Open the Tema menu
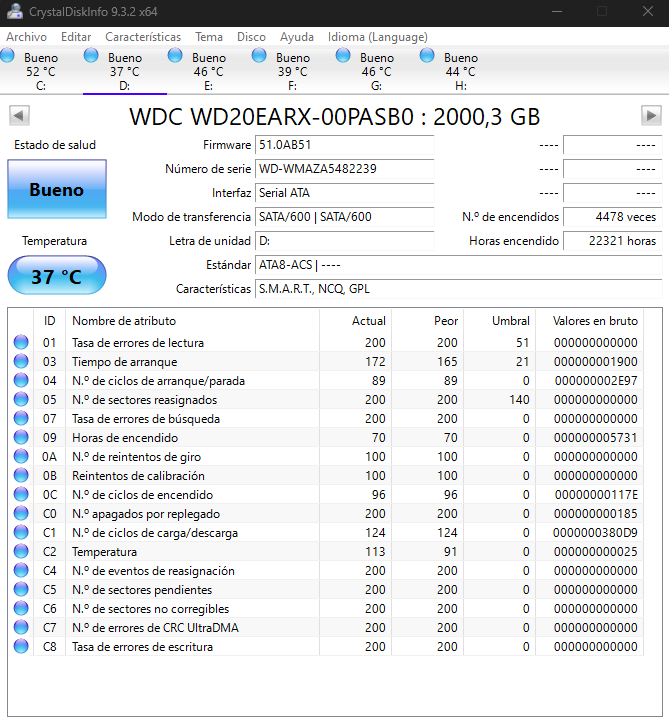This screenshot has height=721, width=669. (209, 37)
